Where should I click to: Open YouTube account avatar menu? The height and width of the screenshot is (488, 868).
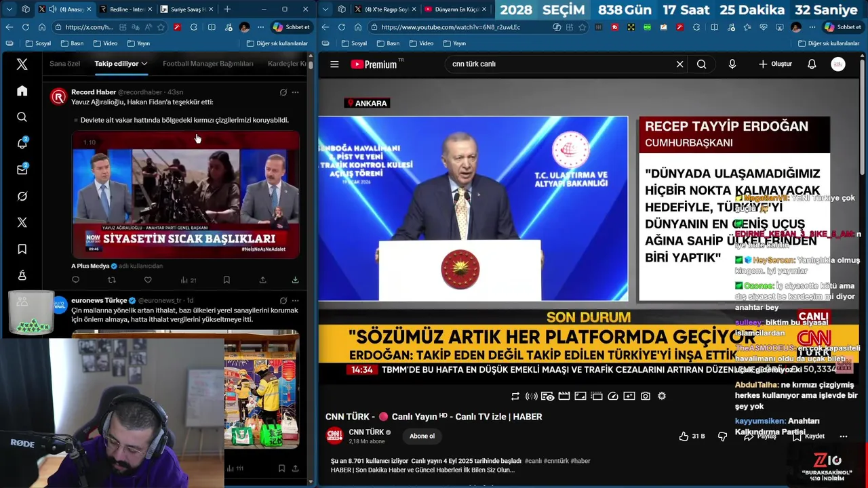(838, 64)
